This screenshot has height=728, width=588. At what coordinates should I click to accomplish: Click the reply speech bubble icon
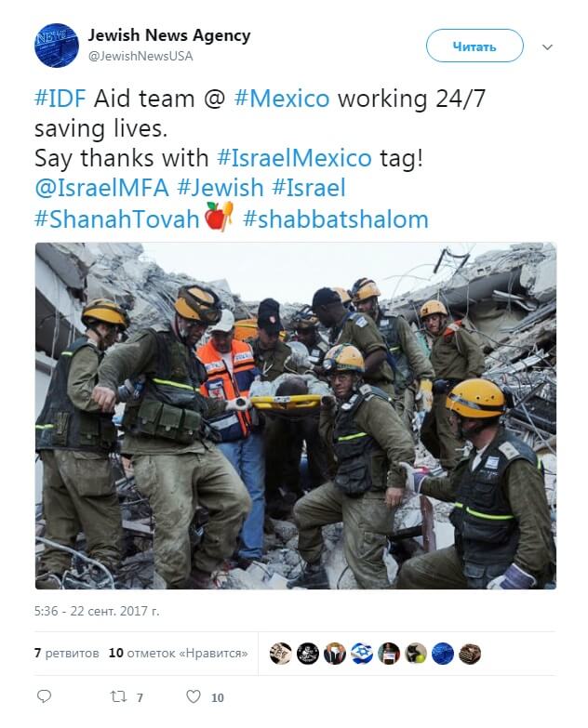pos(44,696)
